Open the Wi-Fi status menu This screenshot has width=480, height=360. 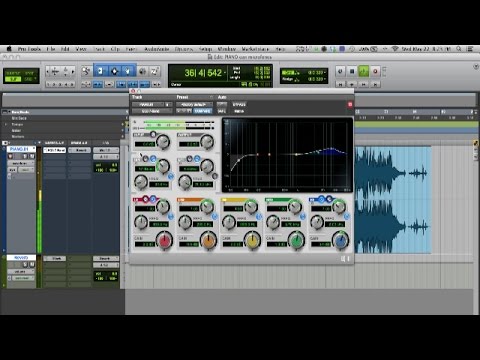(x=395, y=49)
